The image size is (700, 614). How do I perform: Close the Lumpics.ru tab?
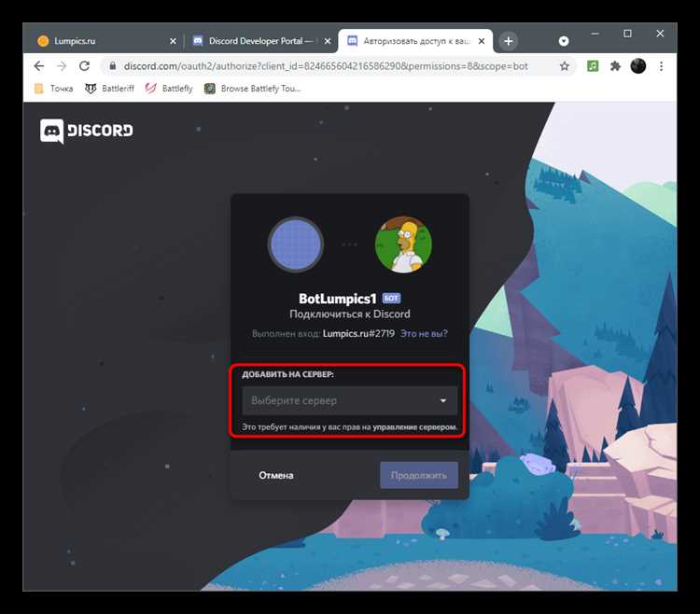coord(174,41)
